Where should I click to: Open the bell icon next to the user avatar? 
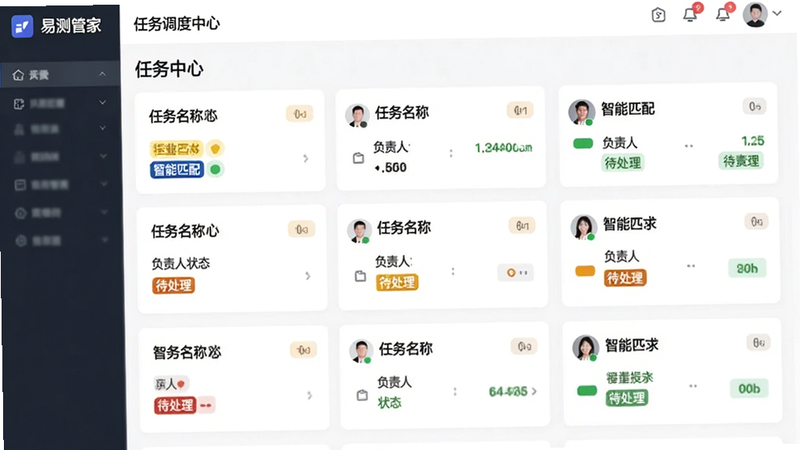click(x=722, y=15)
